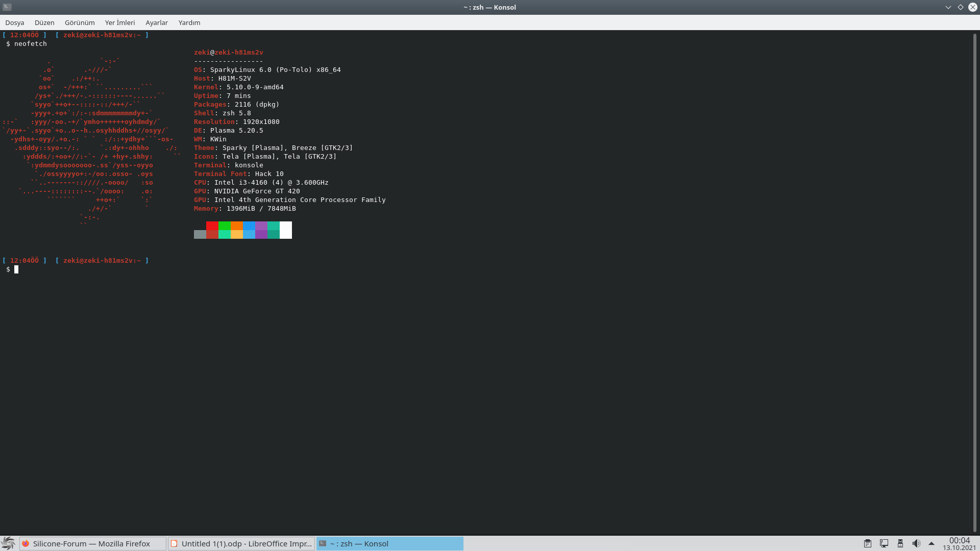Screen dimensions: 980x551
Task: Click the Theme: Sparky [Plasma] line
Action: (x=274, y=148)
